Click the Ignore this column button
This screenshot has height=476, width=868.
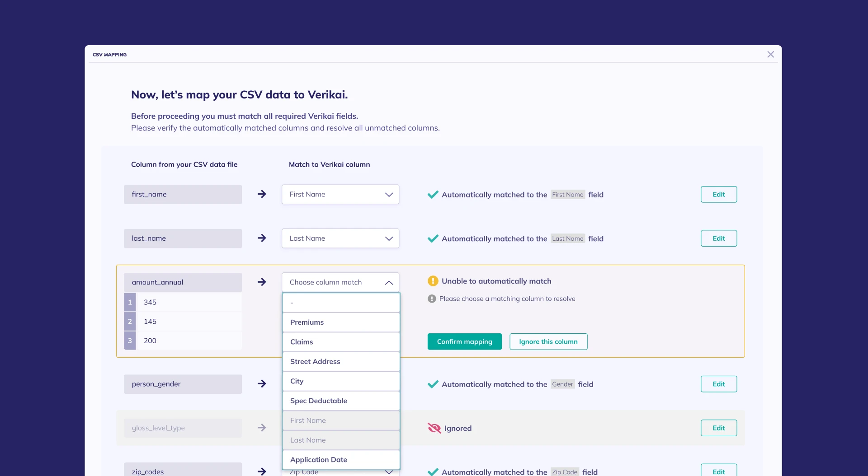[x=548, y=341]
